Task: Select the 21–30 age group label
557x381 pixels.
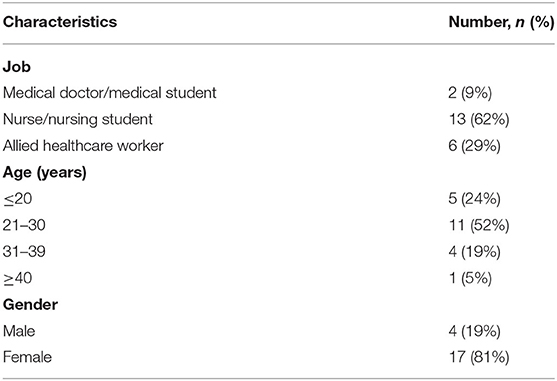Action: click(24, 225)
